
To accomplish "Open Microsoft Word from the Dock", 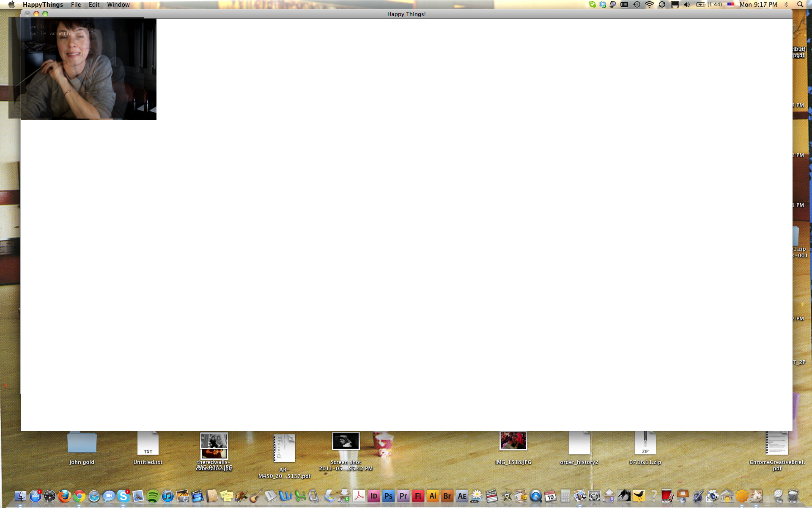I will [285, 496].
